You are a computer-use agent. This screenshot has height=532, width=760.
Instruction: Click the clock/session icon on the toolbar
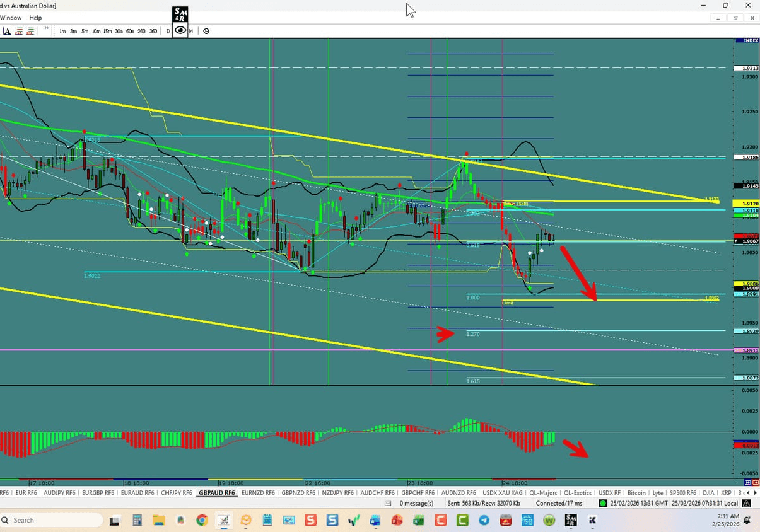coord(206,31)
